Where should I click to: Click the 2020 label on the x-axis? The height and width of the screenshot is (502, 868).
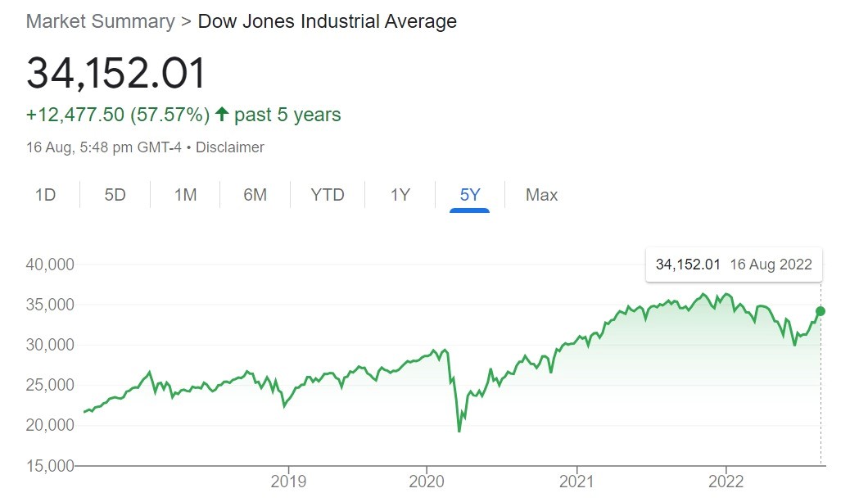(x=426, y=481)
